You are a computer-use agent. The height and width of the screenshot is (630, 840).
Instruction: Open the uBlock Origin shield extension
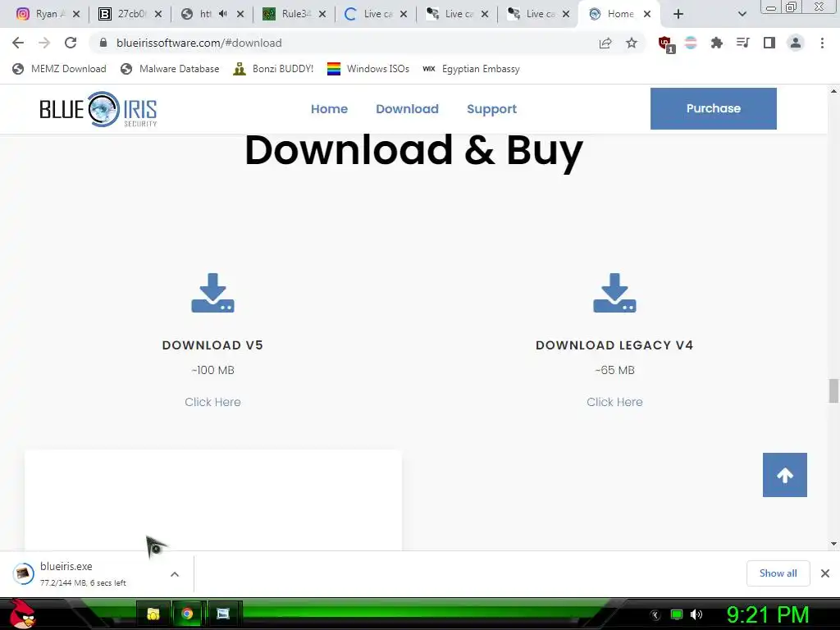[x=666, y=44]
